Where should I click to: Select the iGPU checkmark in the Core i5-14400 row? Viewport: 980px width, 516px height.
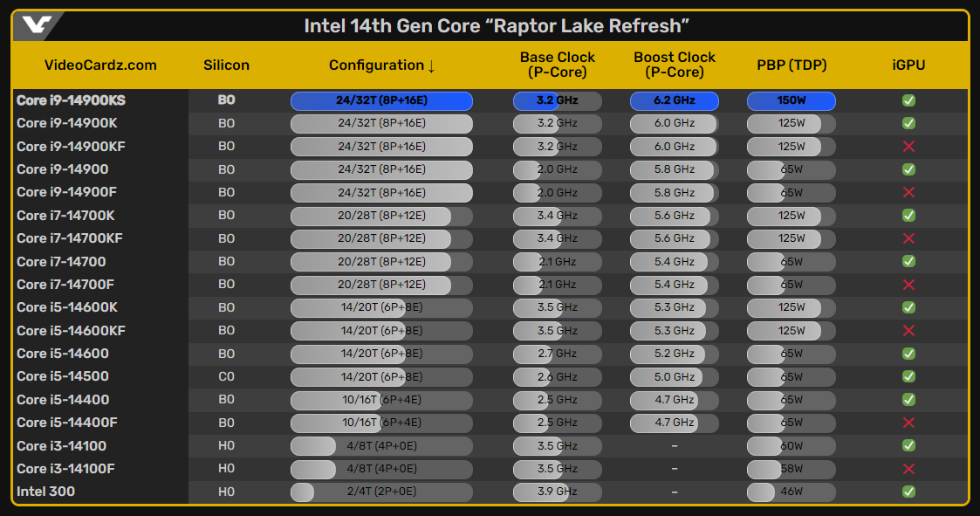tap(908, 400)
